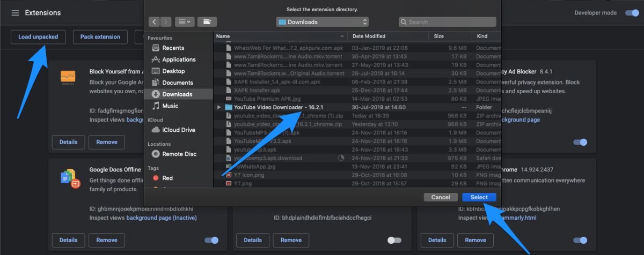
Task: Select XAPK Installer_1.4_apk-dl.com.apk file row
Action: click(357, 81)
